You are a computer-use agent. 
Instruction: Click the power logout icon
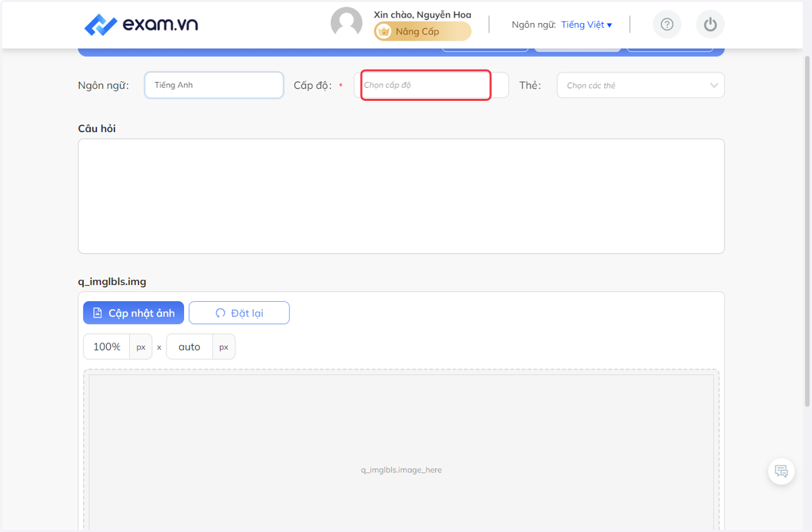(710, 25)
